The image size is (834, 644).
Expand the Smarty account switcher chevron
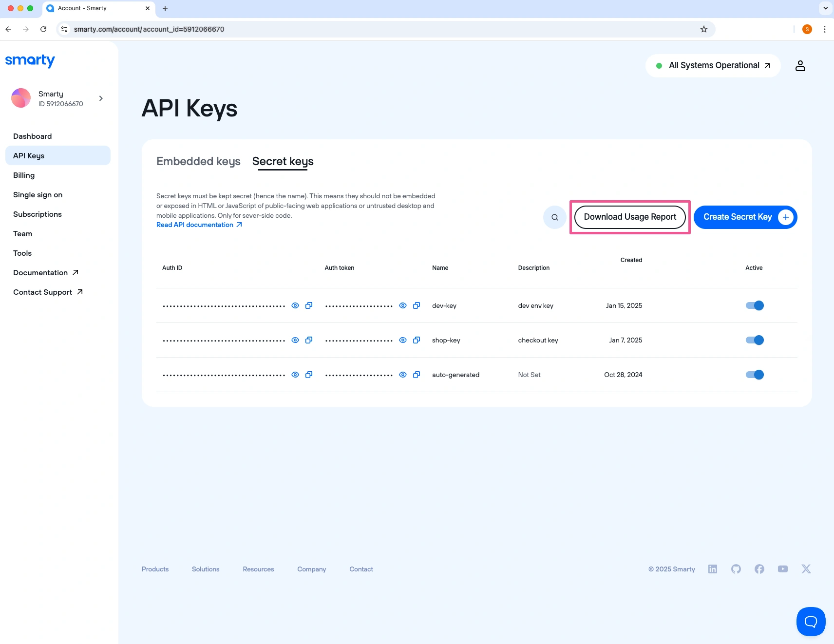(101, 98)
